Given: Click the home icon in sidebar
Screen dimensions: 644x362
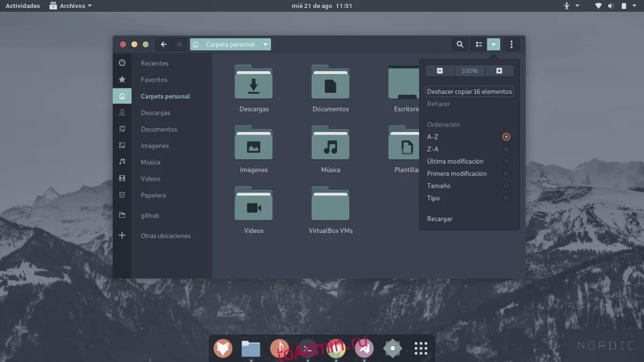Looking at the screenshot, I should 122,96.
